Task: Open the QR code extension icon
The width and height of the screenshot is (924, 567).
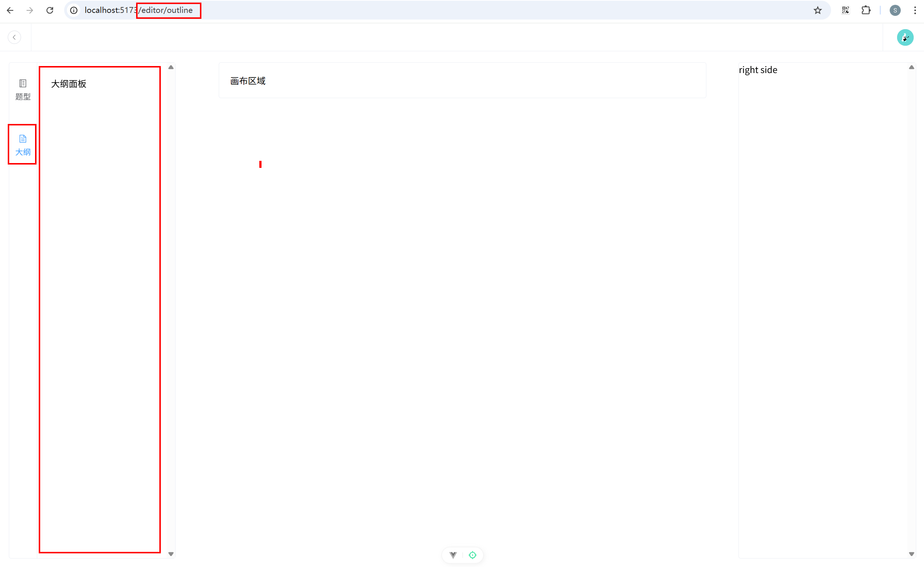Action: coord(845,10)
